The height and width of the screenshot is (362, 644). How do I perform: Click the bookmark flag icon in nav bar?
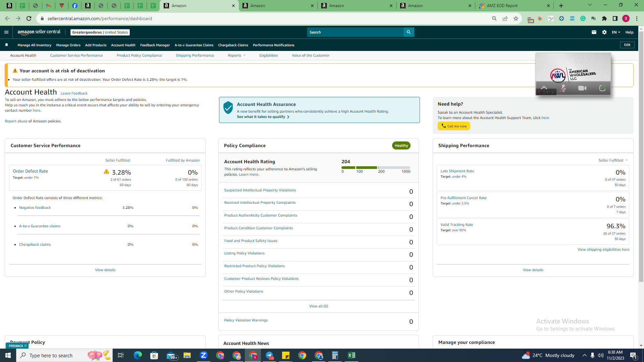(x=6, y=45)
